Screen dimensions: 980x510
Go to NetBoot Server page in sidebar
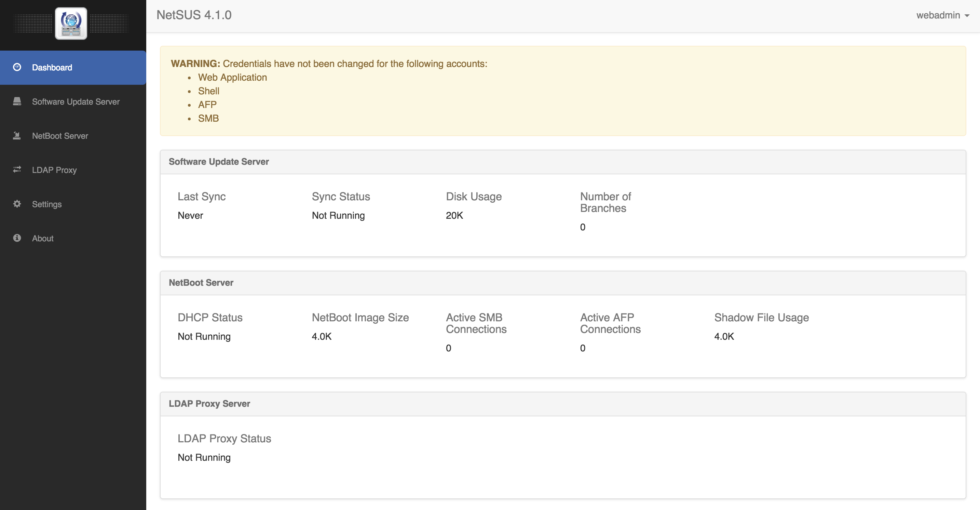73,136
